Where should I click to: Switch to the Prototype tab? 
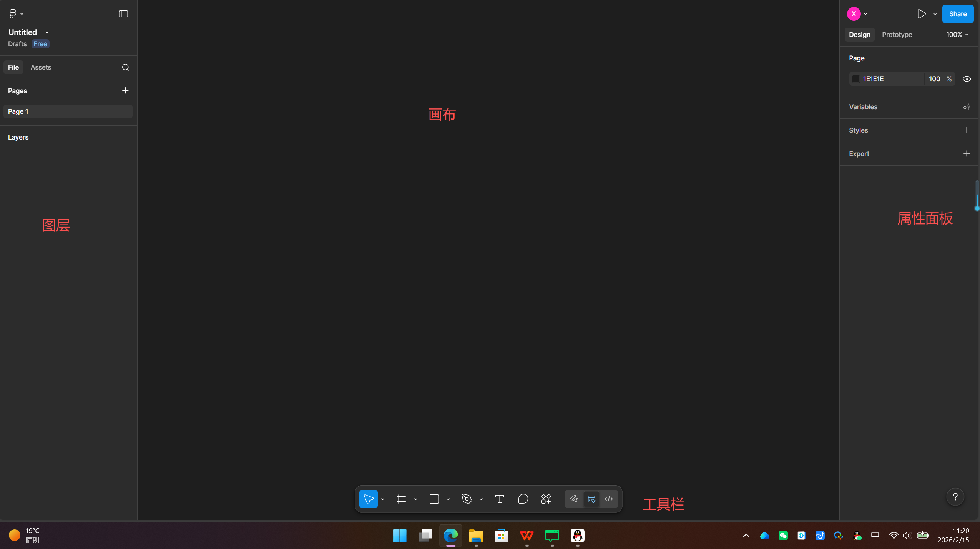896,35
